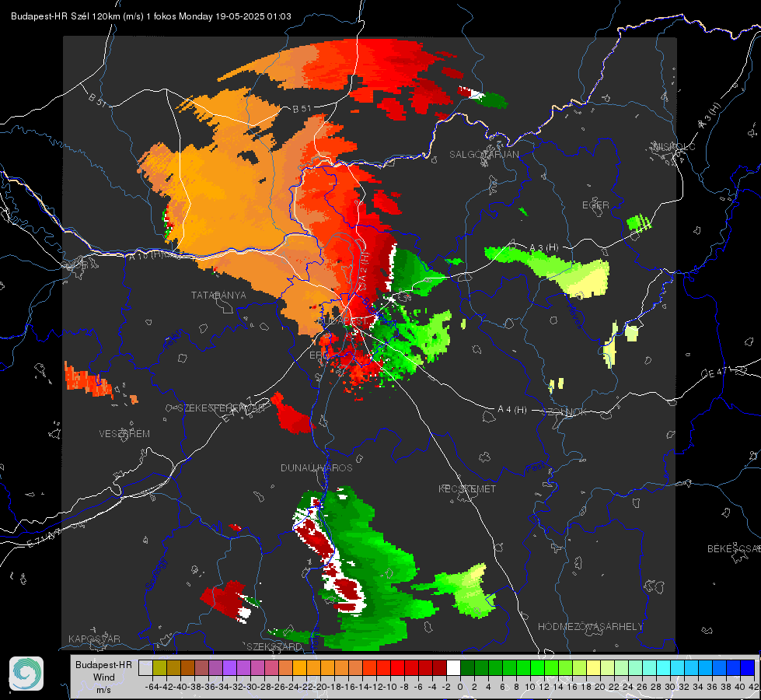The width and height of the screenshot is (761, 700).
Task: Click the 'A 4 (H)' road label
Action: click(512, 410)
